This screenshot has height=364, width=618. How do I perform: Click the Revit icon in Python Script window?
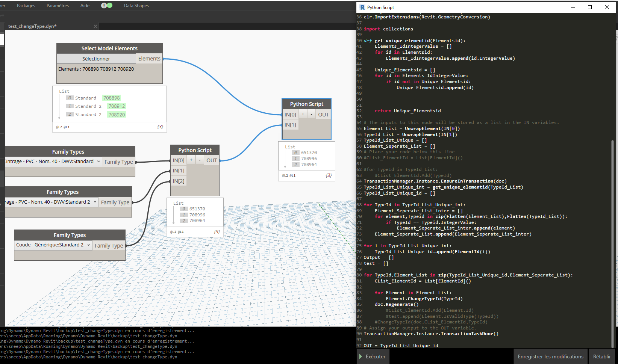362,8
